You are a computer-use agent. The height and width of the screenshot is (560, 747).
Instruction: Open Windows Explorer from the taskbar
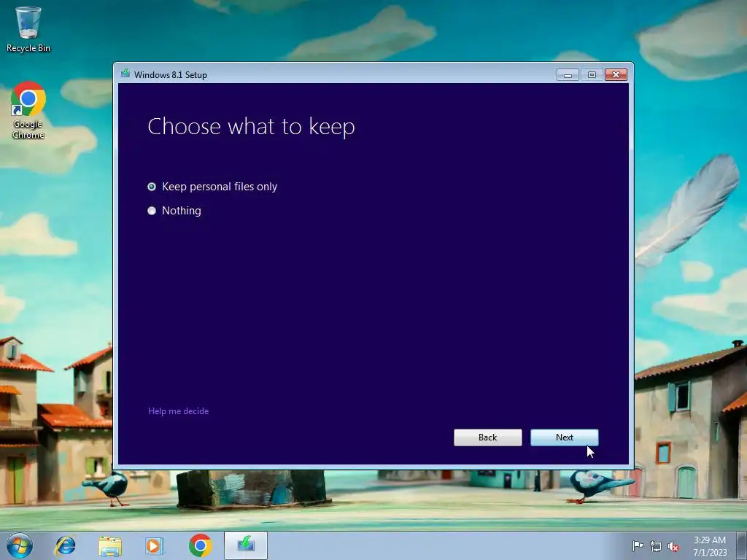click(x=110, y=545)
